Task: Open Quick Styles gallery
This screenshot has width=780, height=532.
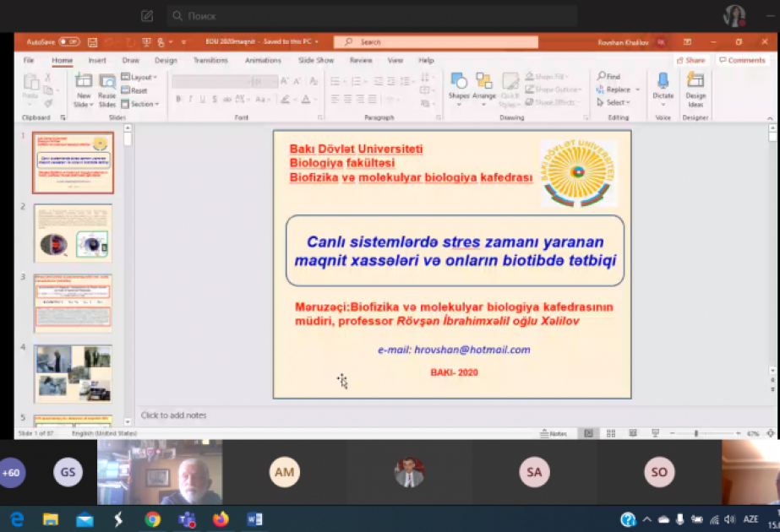Action: pyautogui.click(x=510, y=90)
